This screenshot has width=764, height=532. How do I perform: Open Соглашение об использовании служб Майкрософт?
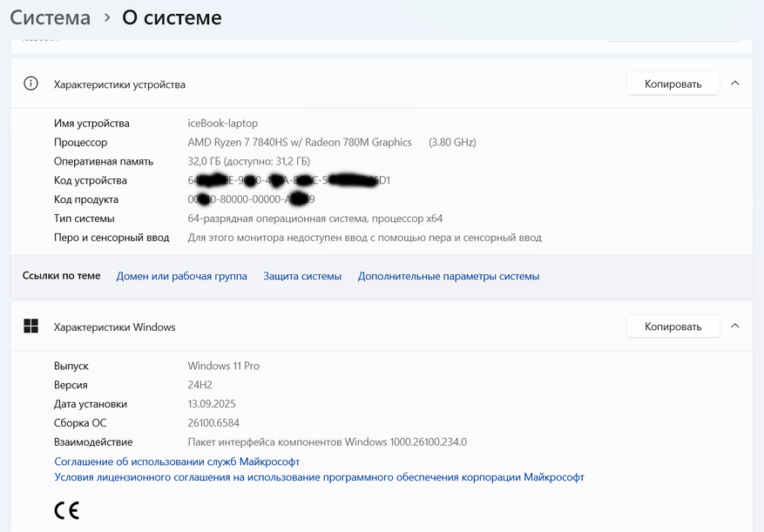click(177, 461)
